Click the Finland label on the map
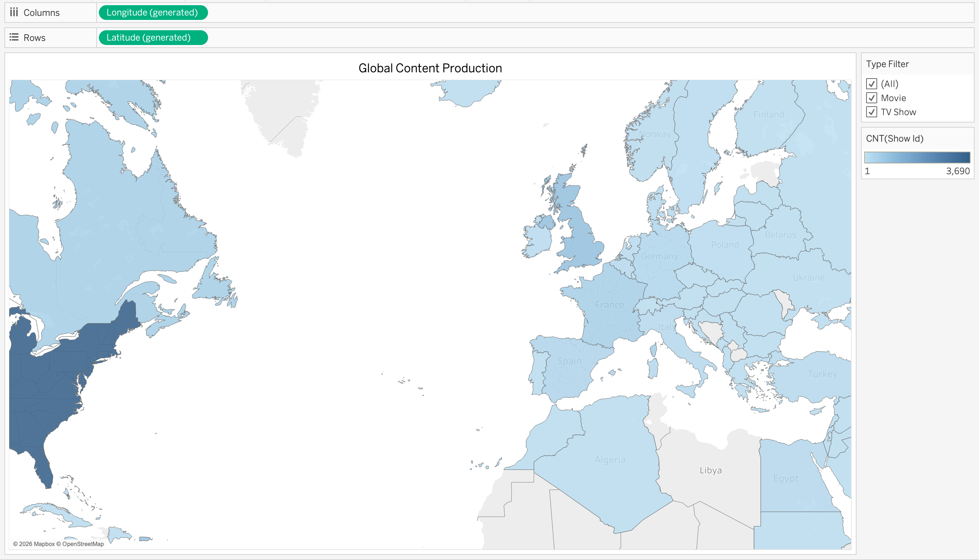This screenshot has width=979, height=560. point(768,115)
